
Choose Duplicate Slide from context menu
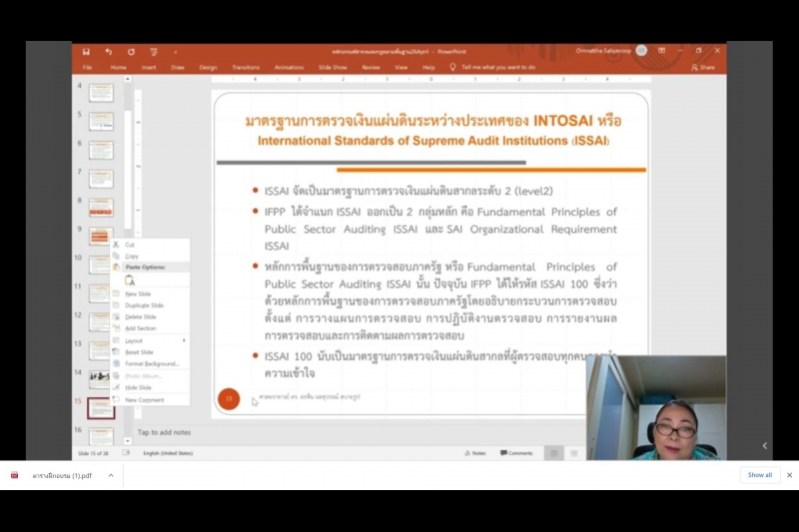144,305
